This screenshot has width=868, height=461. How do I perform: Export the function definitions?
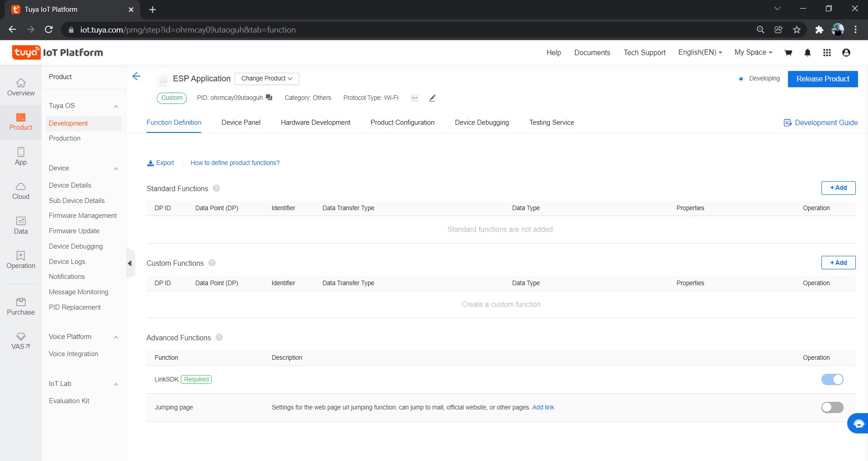160,163
